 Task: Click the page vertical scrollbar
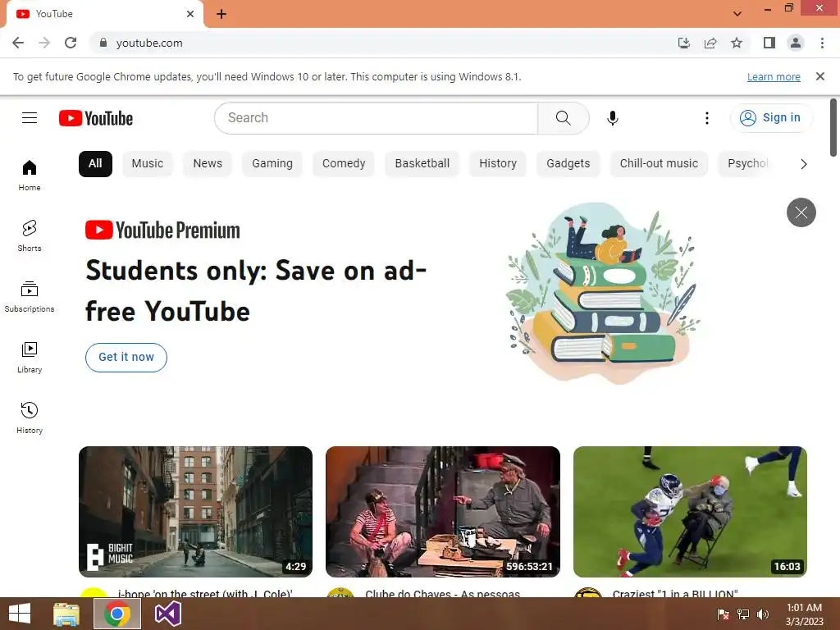click(833, 127)
